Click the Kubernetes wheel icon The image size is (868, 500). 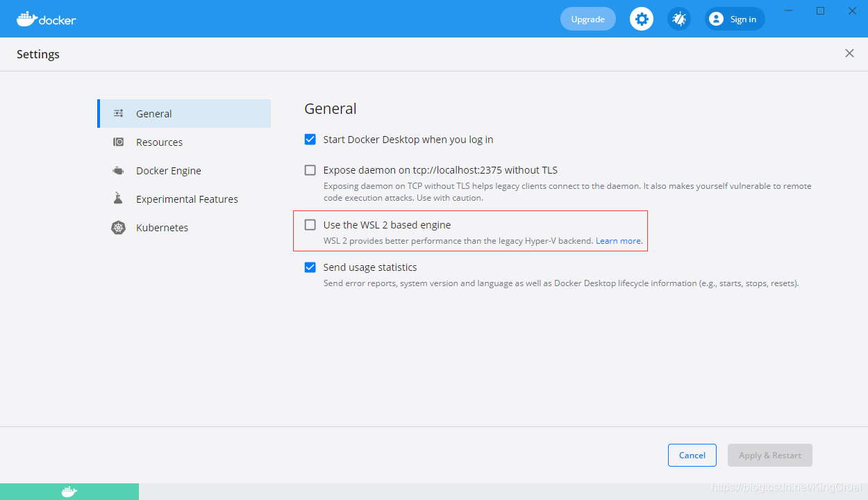tap(119, 227)
